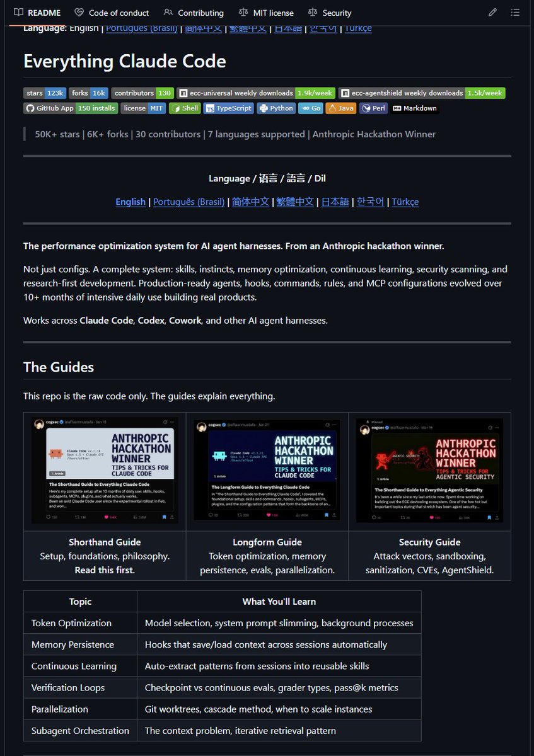Image resolution: width=534 pixels, height=756 pixels.
Task: Open the README tab
Action: pyautogui.click(x=37, y=13)
